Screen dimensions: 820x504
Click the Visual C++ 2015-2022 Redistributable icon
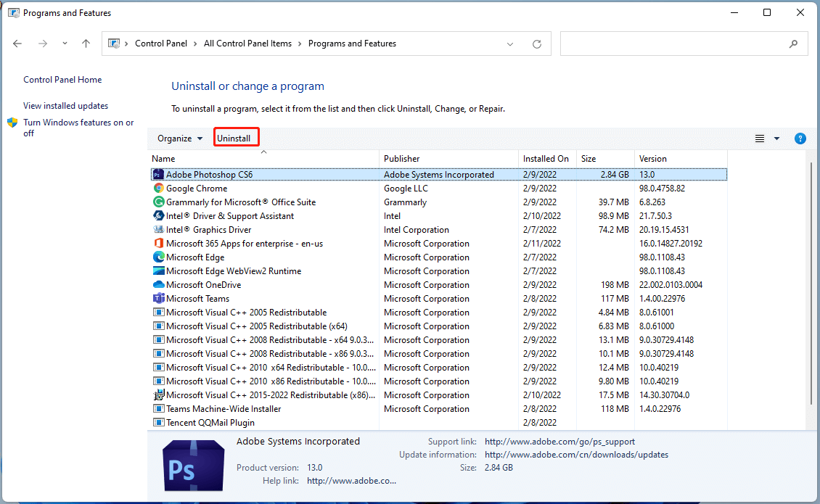click(158, 395)
